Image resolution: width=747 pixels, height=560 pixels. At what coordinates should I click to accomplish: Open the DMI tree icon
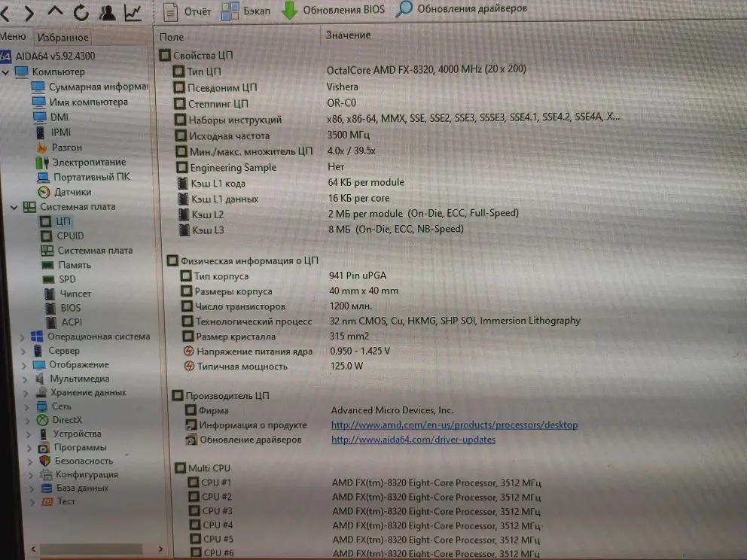(40, 117)
